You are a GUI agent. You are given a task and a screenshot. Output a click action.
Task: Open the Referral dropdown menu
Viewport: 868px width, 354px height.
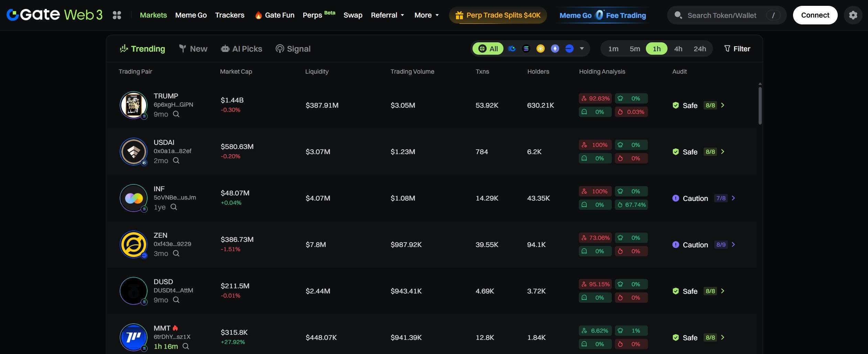pyautogui.click(x=387, y=15)
